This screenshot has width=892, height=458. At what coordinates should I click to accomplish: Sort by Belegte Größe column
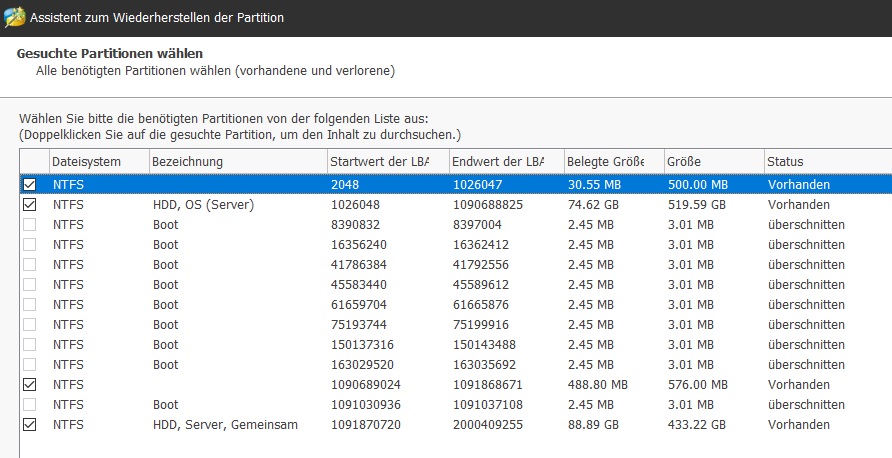(x=610, y=162)
